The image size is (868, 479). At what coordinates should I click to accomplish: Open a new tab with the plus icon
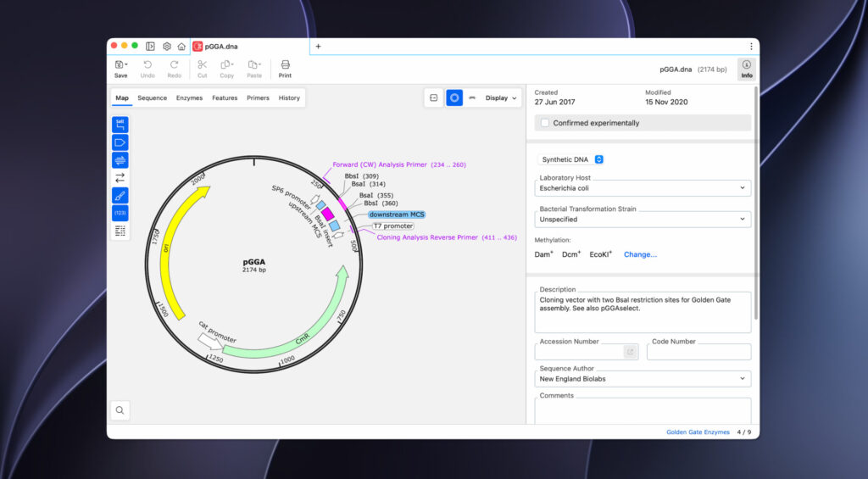coord(319,47)
